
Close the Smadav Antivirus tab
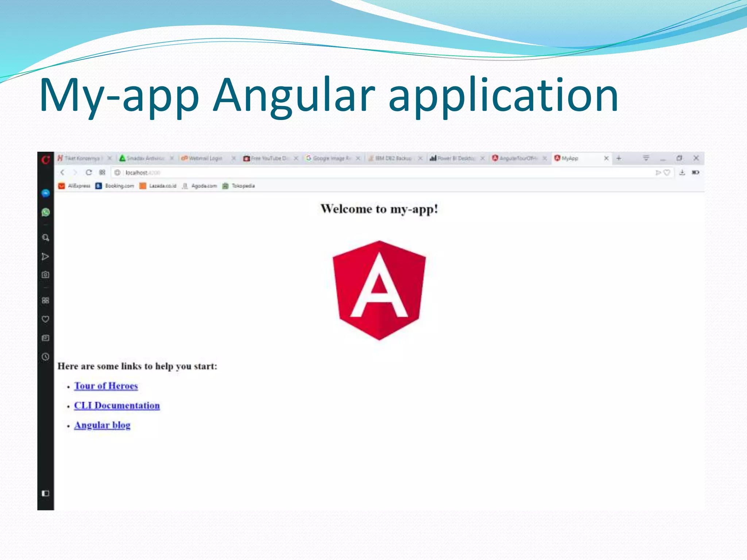click(x=171, y=158)
